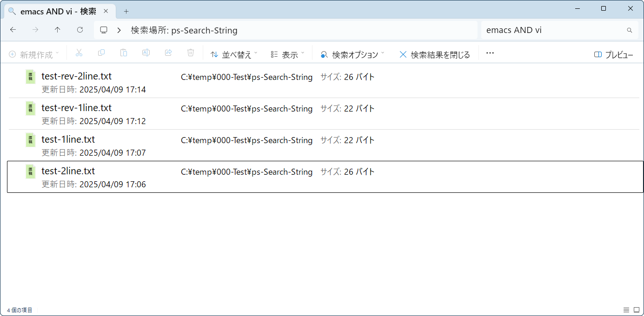This screenshot has width=644, height=316.
Task: Open the 新規作成 new item menu
Action: coord(34,55)
